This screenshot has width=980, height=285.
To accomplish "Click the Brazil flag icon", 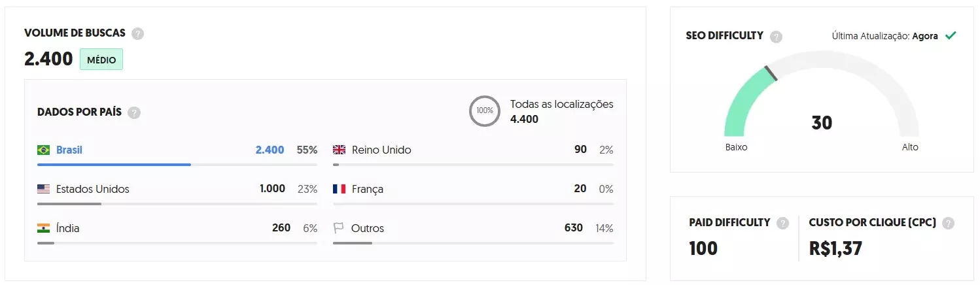I will point(44,150).
